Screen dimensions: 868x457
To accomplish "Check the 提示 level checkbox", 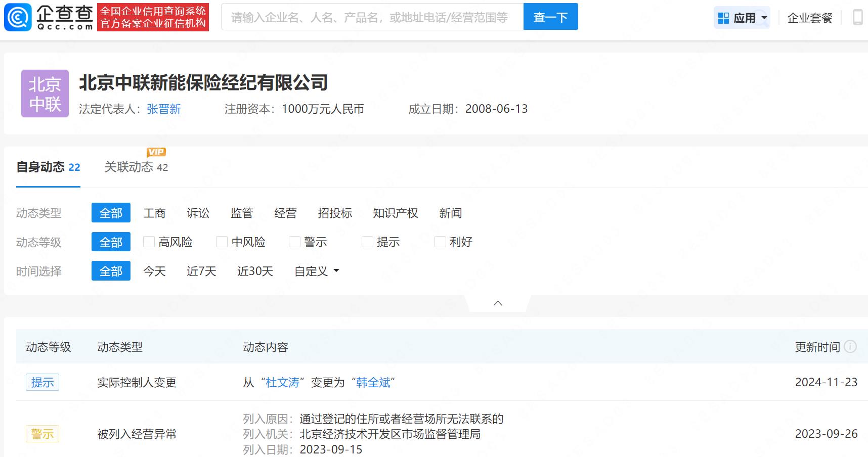I will (x=367, y=242).
